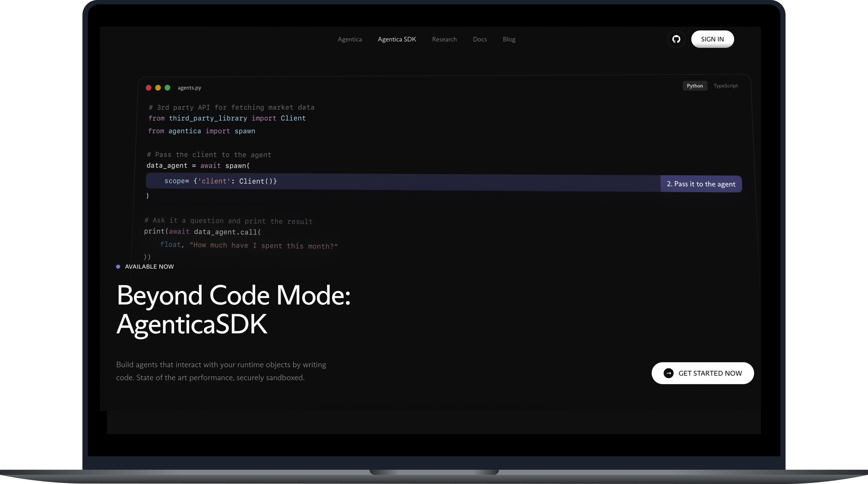Click the 'data_agent = await spawn(' line
Screen dimensions: 868x484
[198, 165]
